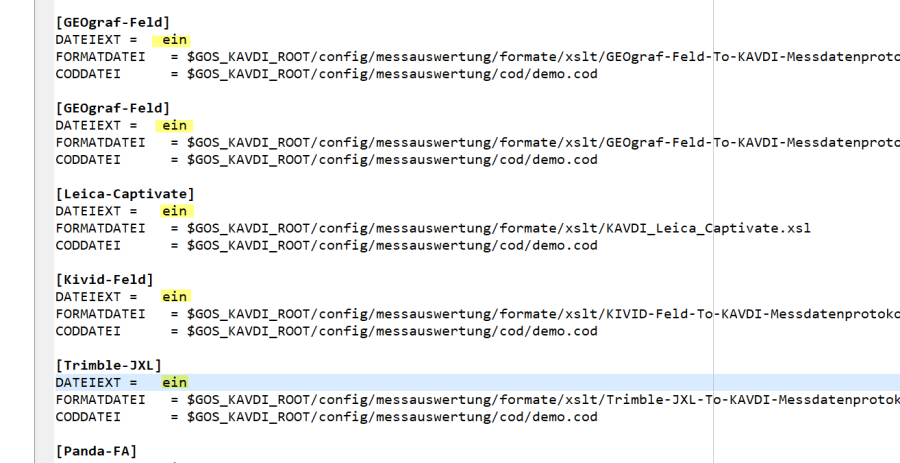Click highlighted "ein" under Kivid-Feld
This screenshot has width=900, height=463.
[x=174, y=297]
